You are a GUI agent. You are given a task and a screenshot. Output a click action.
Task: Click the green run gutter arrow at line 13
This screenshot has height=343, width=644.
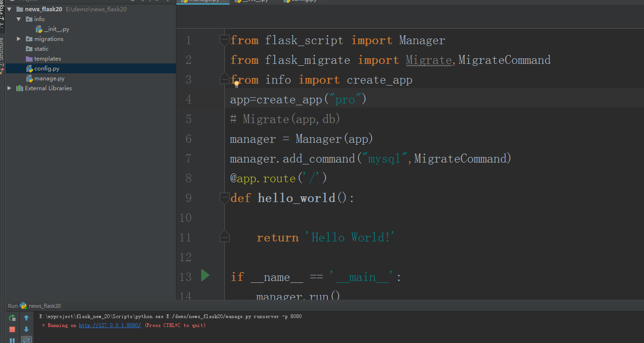tap(205, 275)
